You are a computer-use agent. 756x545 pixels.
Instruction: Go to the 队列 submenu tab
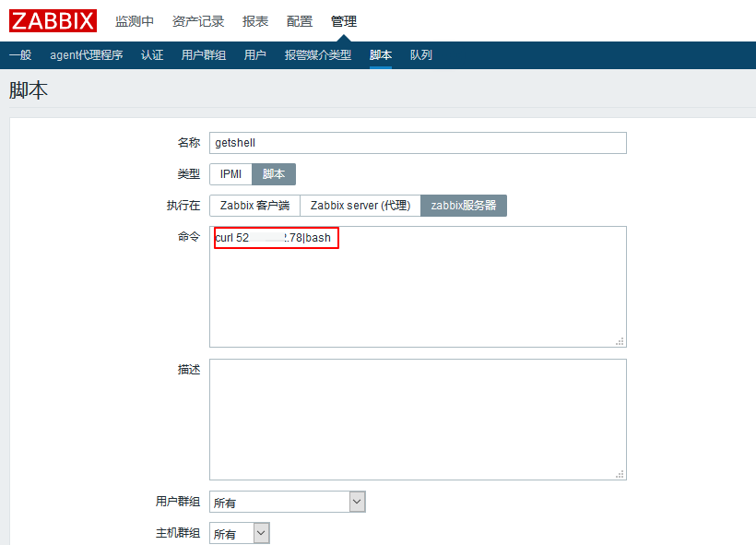point(421,55)
